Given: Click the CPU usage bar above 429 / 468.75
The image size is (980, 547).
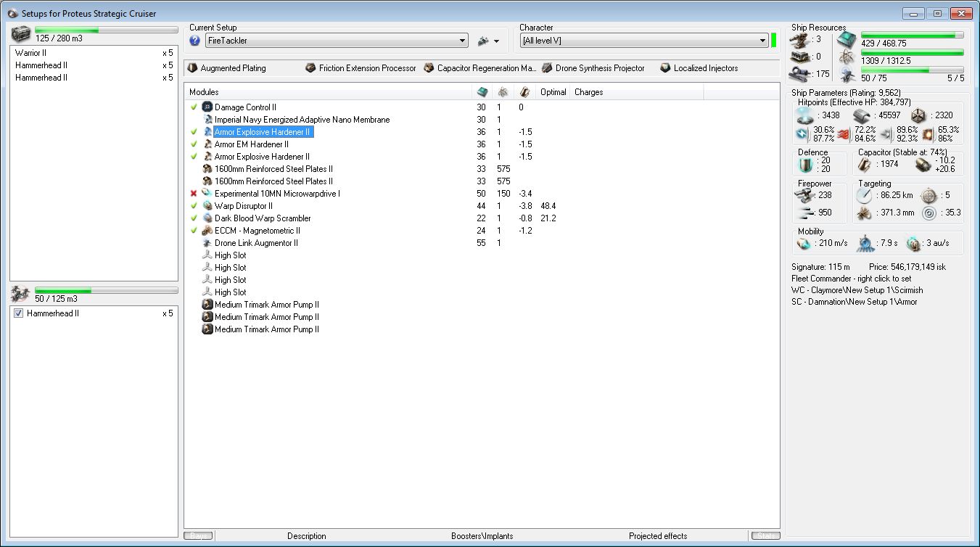Looking at the screenshot, I should tap(913, 35).
